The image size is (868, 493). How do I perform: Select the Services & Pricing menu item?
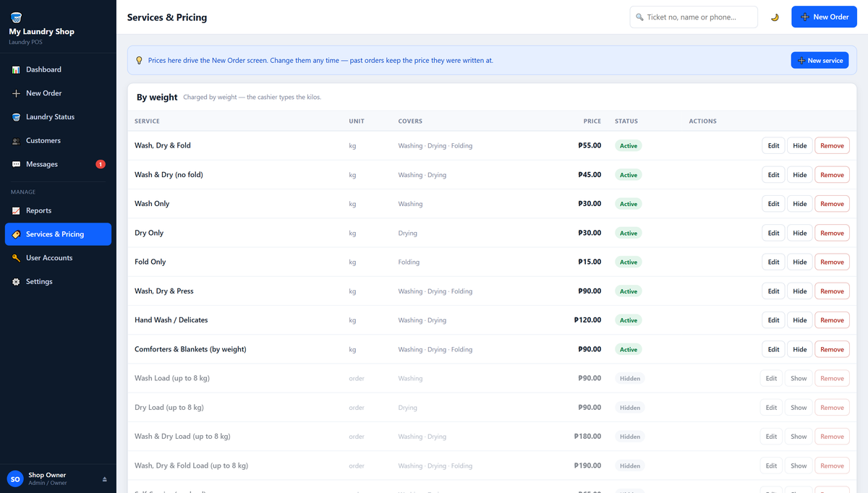pyautogui.click(x=58, y=234)
